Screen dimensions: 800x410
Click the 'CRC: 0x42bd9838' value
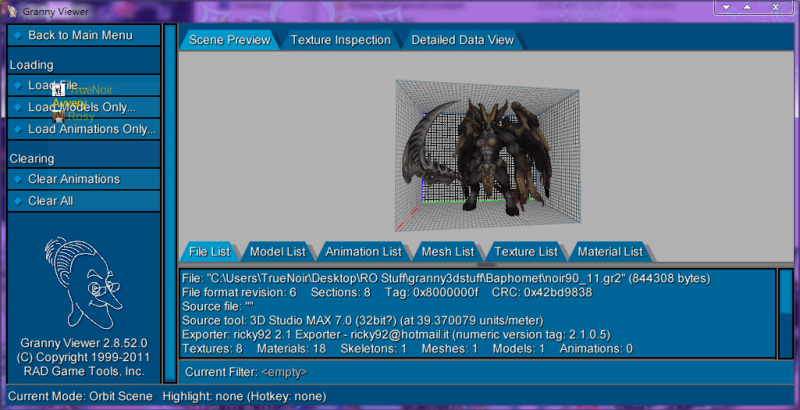(542, 293)
